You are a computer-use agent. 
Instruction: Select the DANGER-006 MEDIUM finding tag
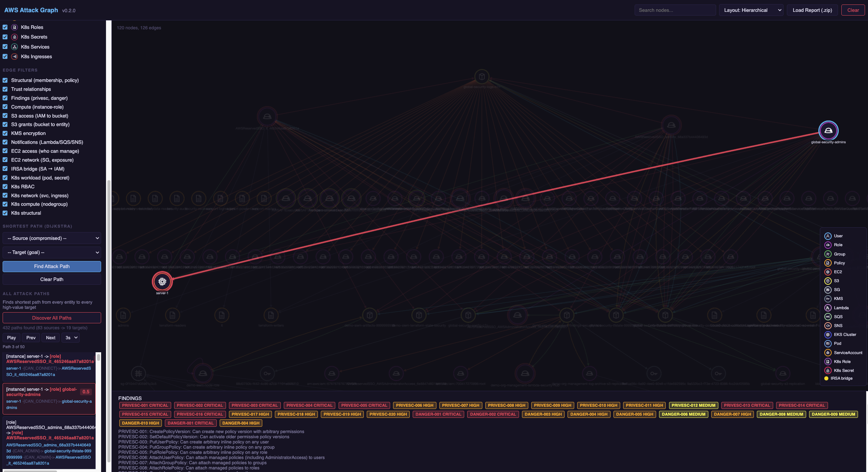click(683, 414)
